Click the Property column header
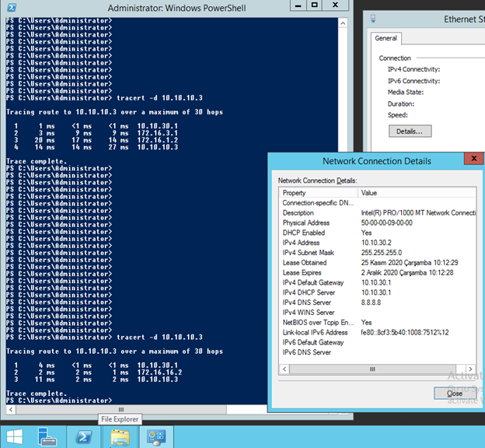Image resolution: width=485 pixels, height=448 pixels. pos(319,193)
